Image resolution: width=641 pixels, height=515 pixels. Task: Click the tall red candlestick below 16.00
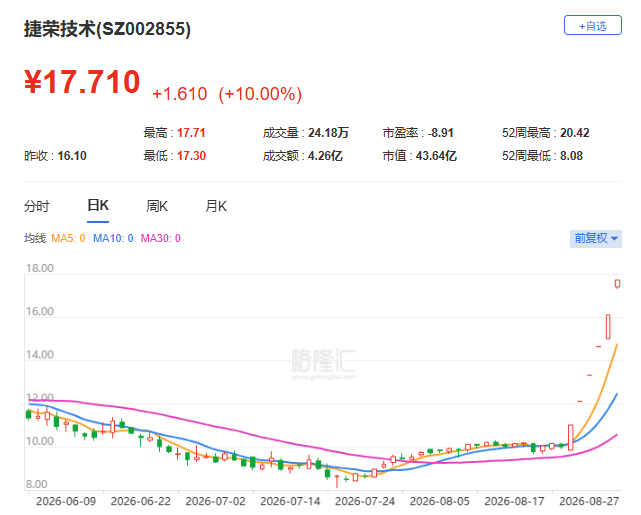pyautogui.click(x=608, y=327)
